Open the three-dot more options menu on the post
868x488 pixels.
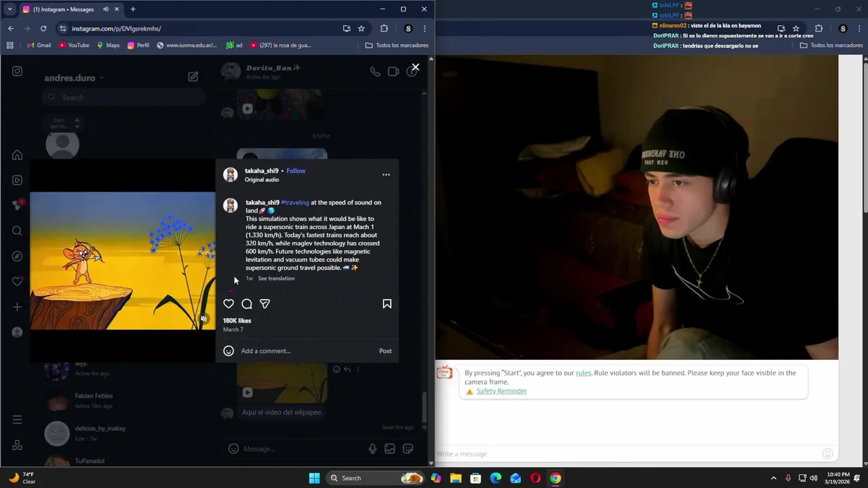click(386, 175)
